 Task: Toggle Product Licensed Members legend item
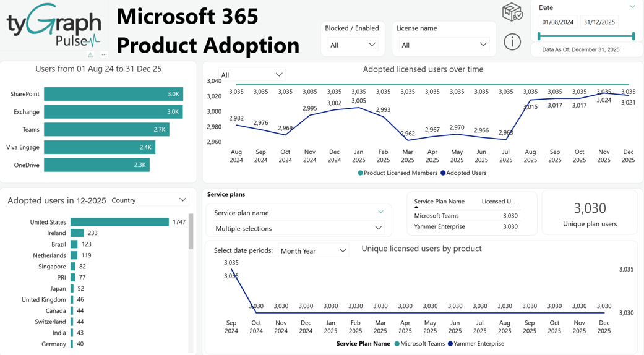tap(398, 173)
